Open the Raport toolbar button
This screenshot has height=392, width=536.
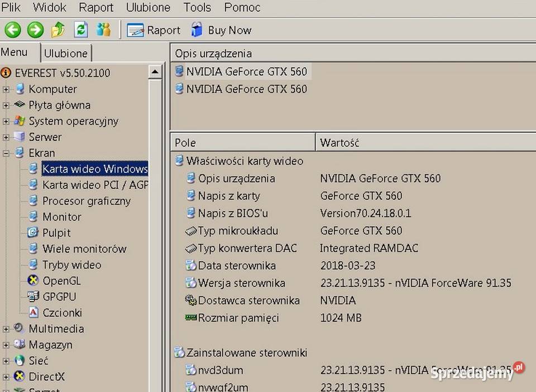(x=154, y=30)
